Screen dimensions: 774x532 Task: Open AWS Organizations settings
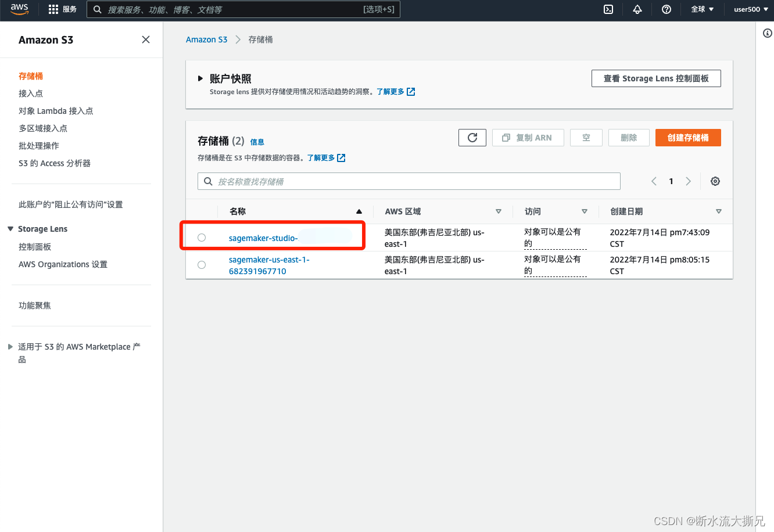[63, 264]
